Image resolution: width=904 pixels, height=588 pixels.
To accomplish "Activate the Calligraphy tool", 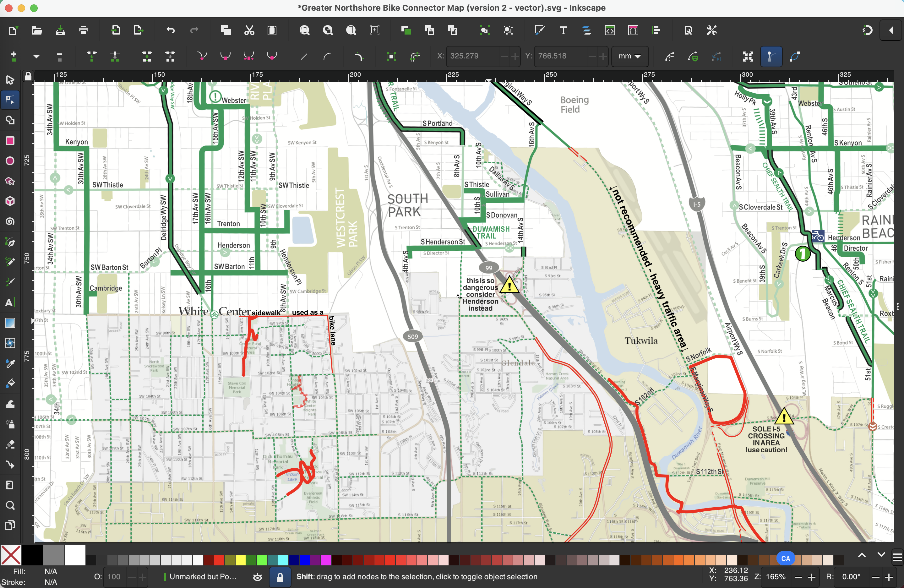I will pos(10,281).
